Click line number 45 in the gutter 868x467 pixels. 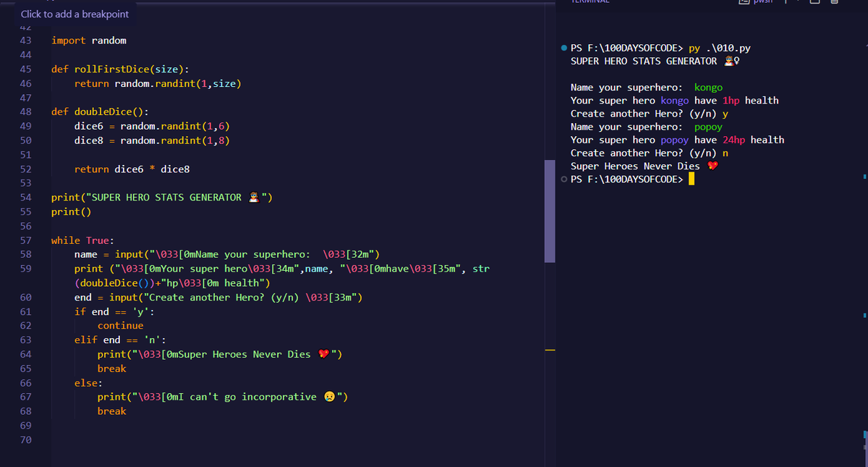(x=25, y=70)
